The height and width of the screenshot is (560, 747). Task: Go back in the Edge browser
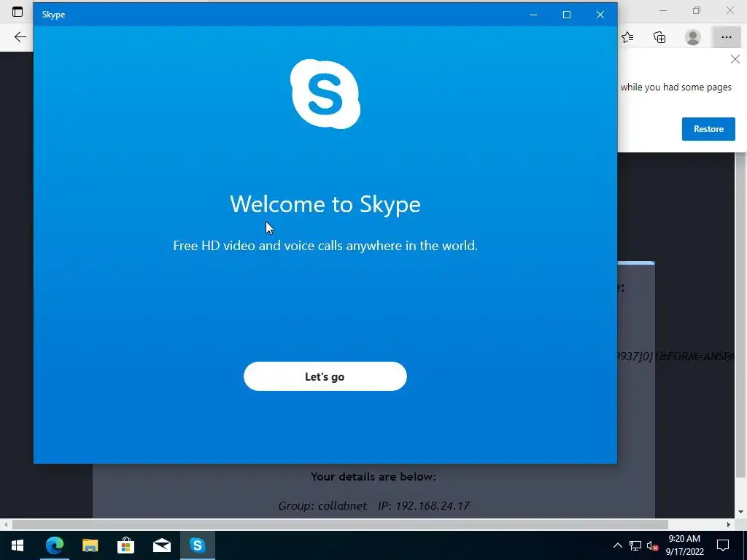[20, 37]
